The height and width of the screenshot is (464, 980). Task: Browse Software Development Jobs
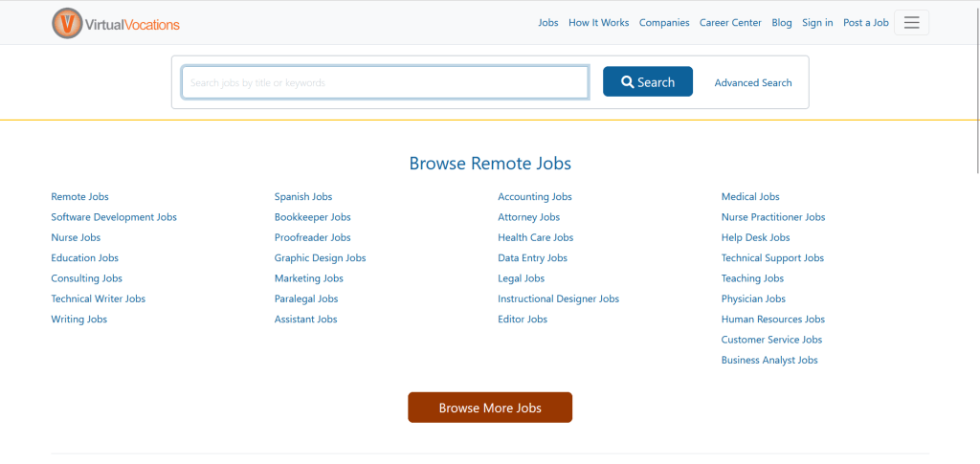pos(114,217)
